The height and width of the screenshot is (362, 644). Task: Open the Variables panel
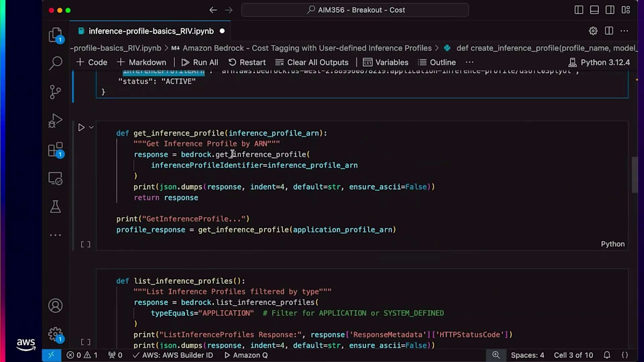click(385, 62)
